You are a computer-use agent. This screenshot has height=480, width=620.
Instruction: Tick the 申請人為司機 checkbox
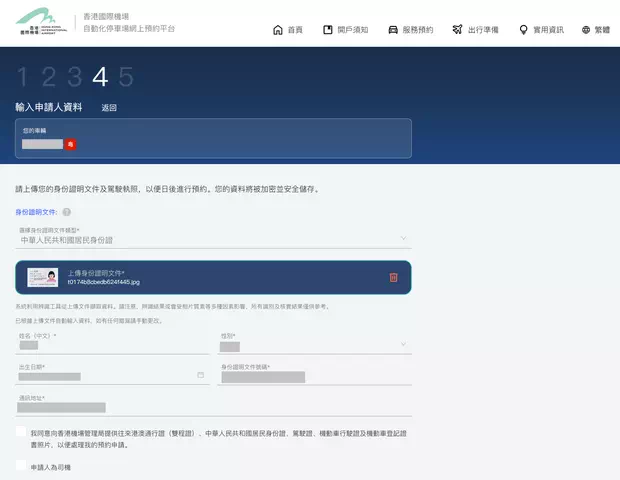[x=21, y=465]
